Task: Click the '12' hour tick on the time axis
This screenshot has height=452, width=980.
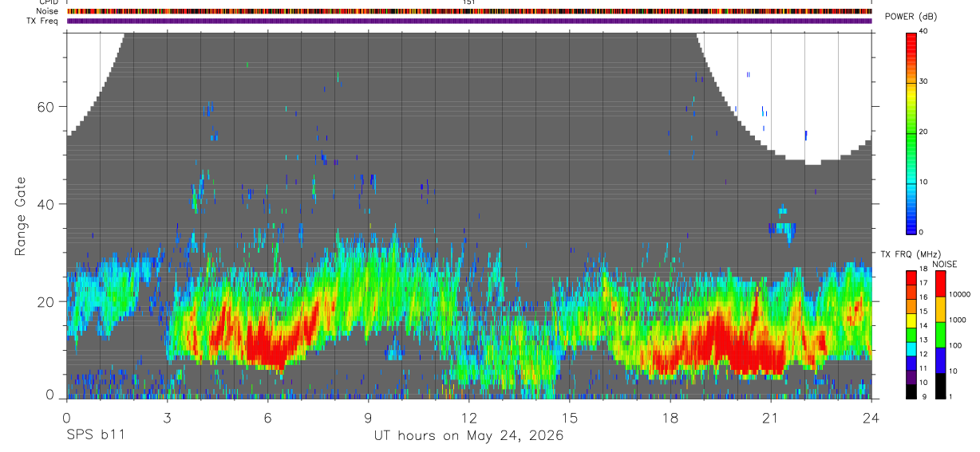Action: (469, 417)
